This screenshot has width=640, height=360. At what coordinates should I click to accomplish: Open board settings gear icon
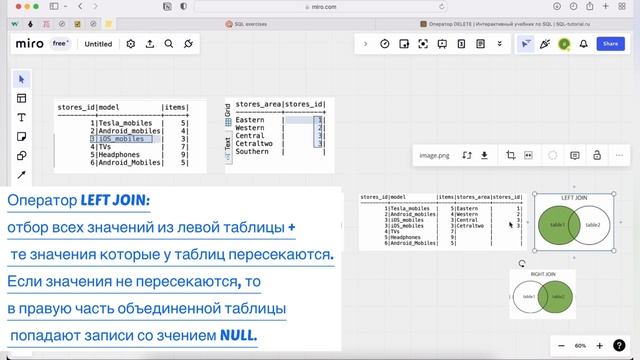click(x=131, y=44)
